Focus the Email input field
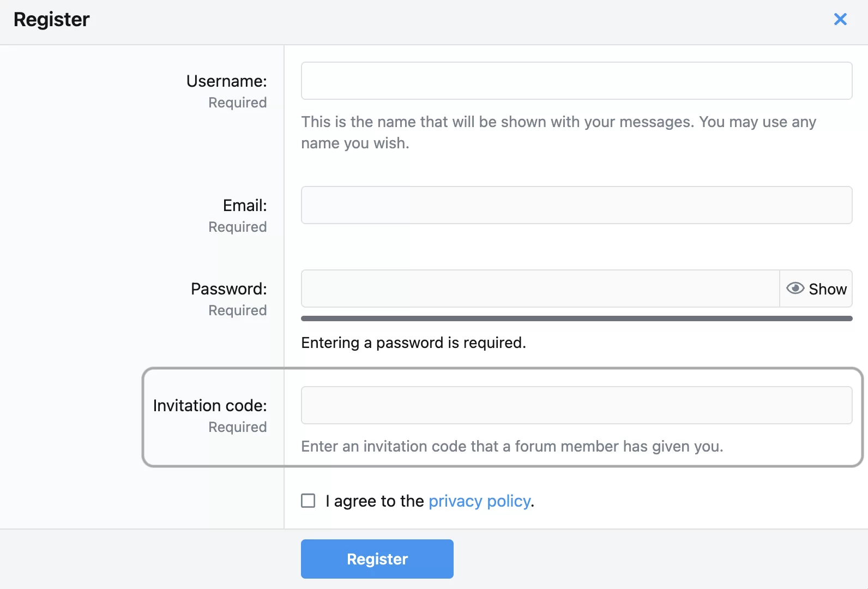 point(576,205)
